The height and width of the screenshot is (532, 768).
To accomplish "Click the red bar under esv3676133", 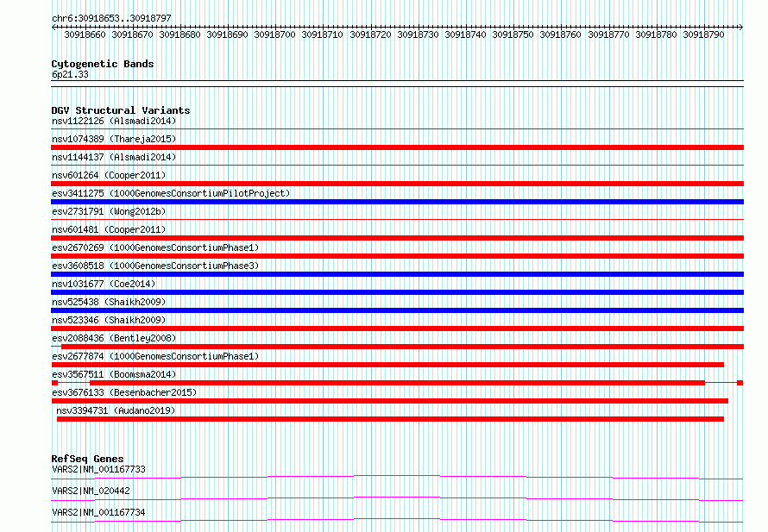I will (389, 401).
